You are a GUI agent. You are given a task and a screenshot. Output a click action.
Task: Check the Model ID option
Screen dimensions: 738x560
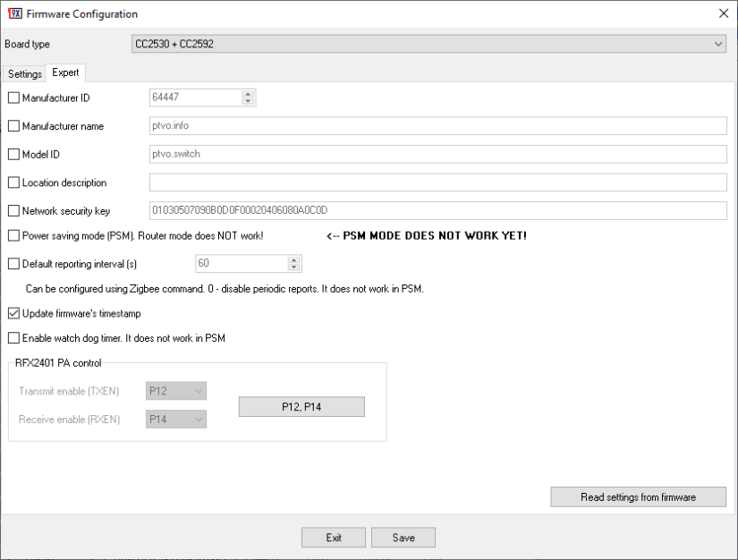click(x=13, y=154)
